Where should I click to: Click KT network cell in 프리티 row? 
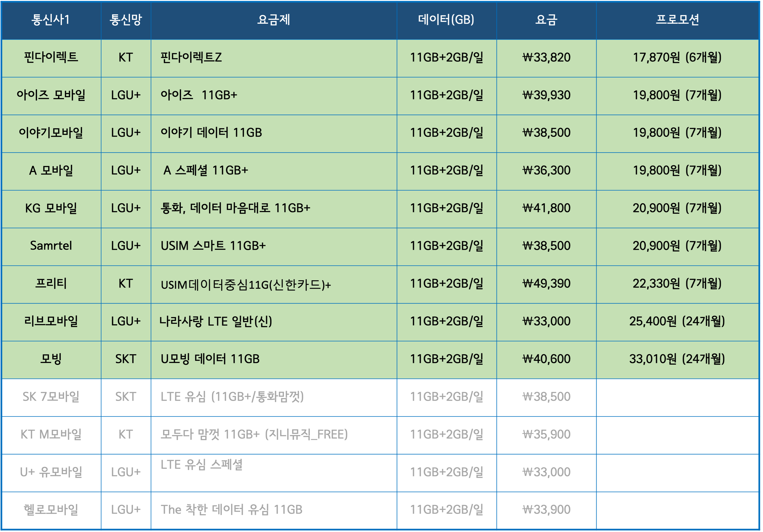[x=126, y=284]
